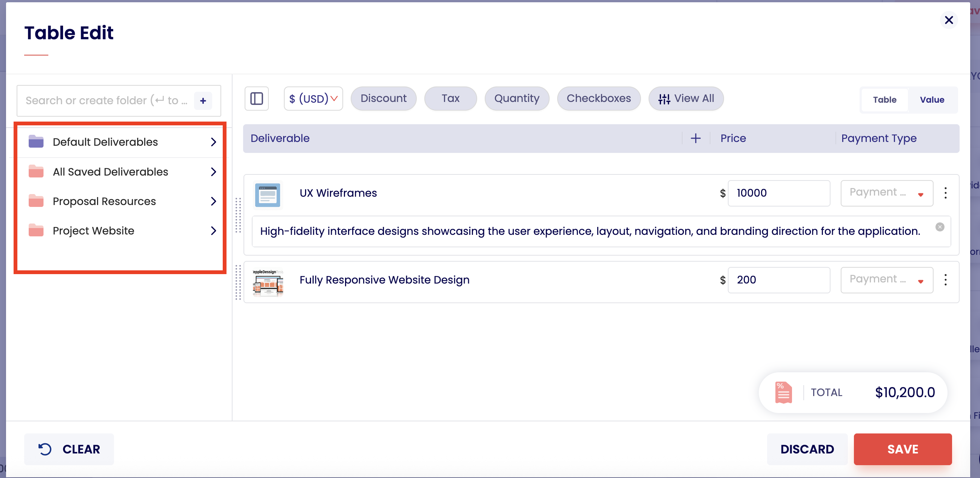Toggle the Checkboxes option
The width and height of the screenshot is (980, 478).
click(x=599, y=99)
